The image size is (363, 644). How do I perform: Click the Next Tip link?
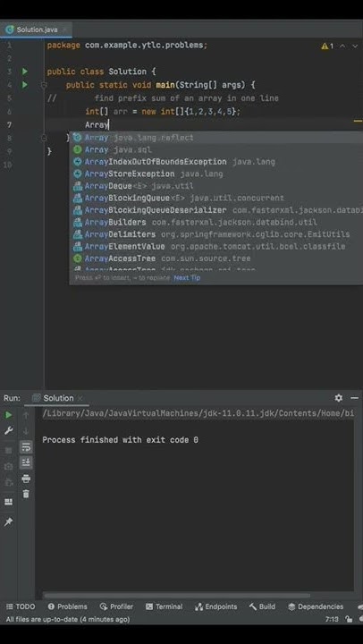pos(187,277)
